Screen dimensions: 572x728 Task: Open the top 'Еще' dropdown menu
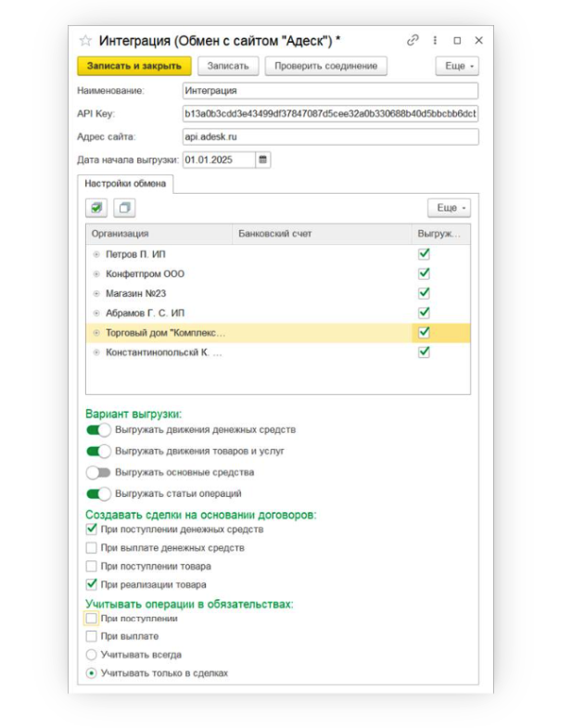click(x=456, y=66)
